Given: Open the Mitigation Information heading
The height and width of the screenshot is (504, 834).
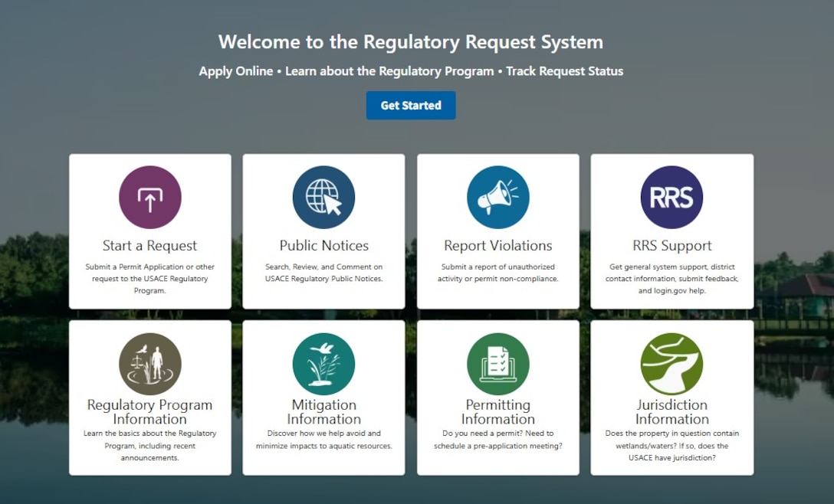Looking at the screenshot, I should 324,412.
